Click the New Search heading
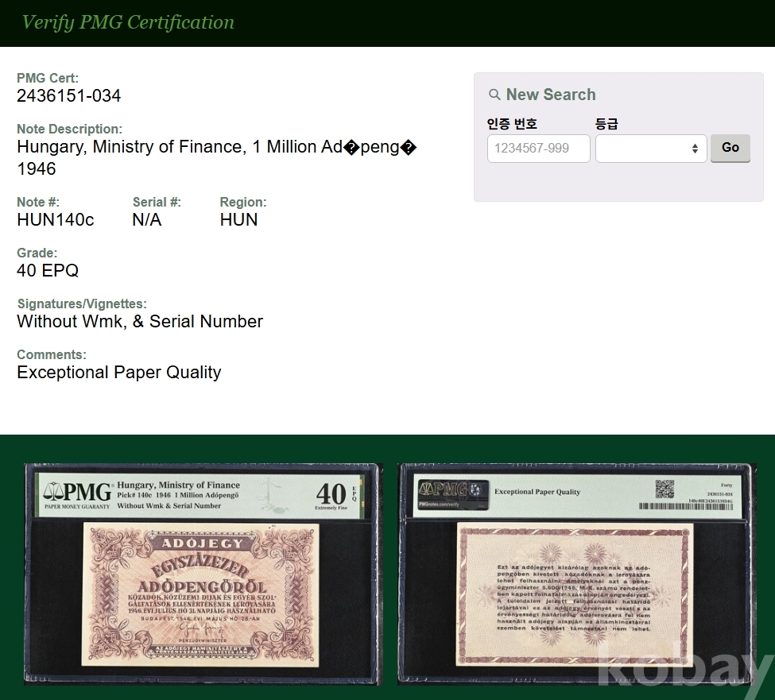The height and width of the screenshot is (700, 775). (x=551, y=95)
